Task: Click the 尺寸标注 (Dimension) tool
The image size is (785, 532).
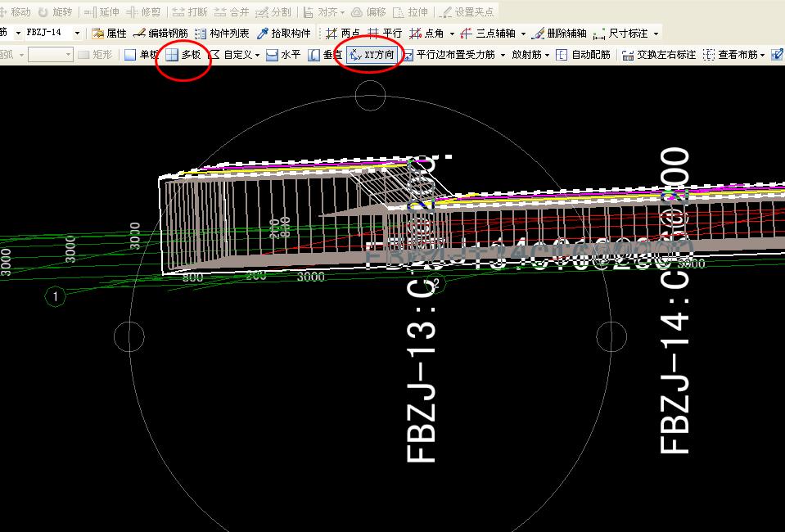Action: click(x=620, y=33)
